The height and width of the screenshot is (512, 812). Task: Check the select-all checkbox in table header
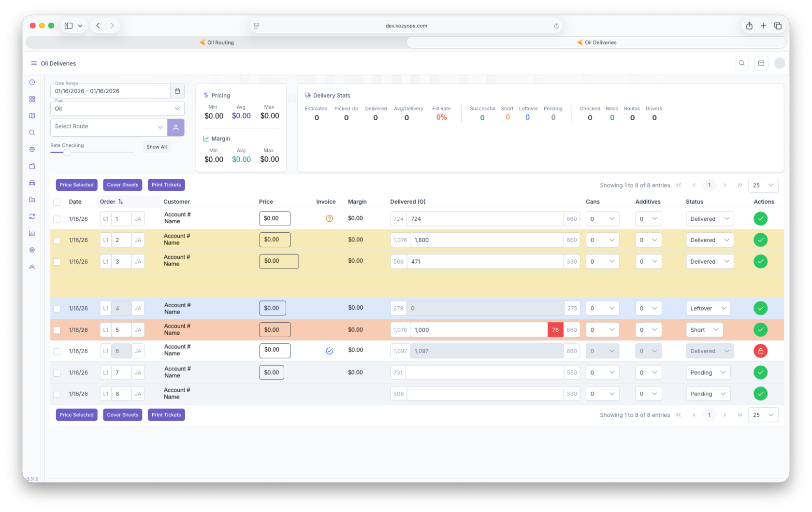[x=57, y=202]
